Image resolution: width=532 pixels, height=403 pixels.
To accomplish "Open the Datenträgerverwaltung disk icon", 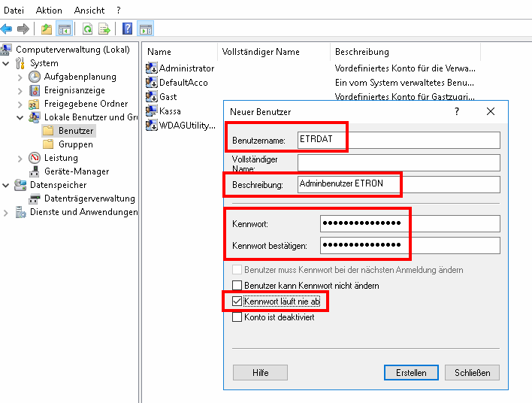I will [x=35, y=198].
